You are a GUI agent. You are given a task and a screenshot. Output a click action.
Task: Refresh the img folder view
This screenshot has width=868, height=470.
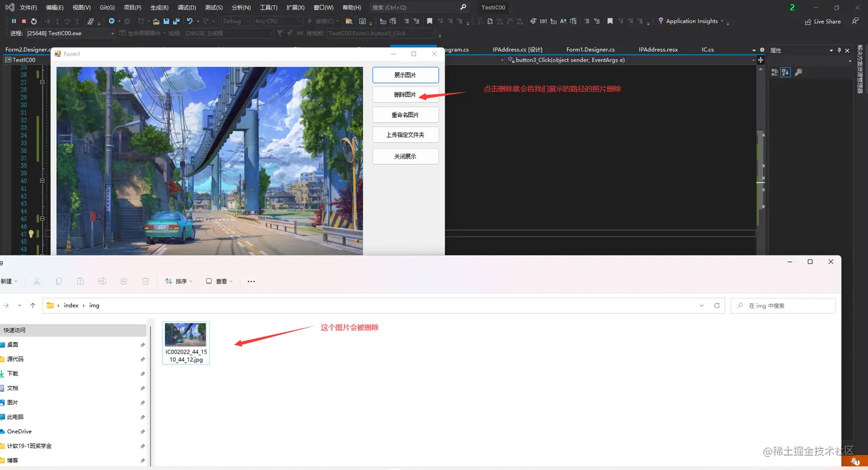(717, 305)
